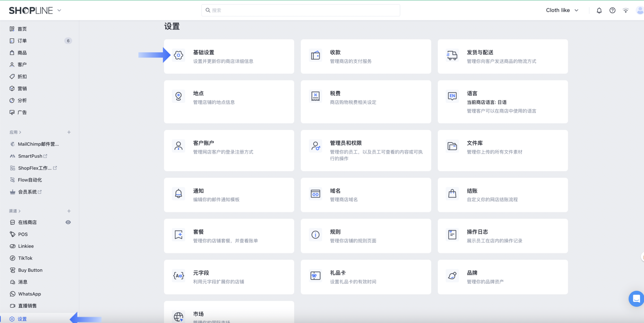644x323 pixels.
Task: Open the WhatsApp channel link
Action: point(29,294)
